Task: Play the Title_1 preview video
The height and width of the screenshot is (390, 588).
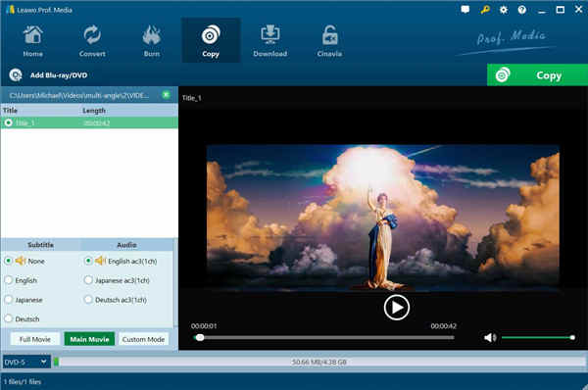Action: coord(396,308)
